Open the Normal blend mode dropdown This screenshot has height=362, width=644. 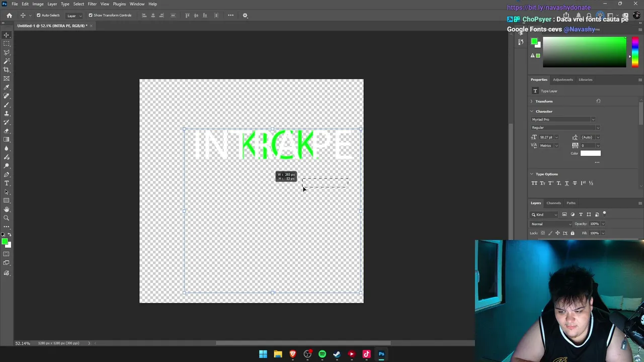click(551, 224)
